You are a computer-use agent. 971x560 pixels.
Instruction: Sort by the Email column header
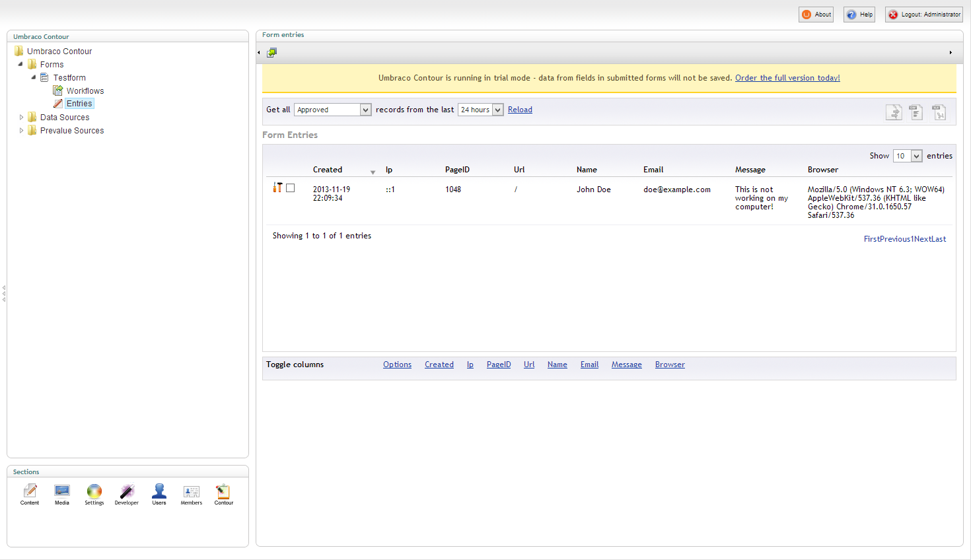(653, 170)
